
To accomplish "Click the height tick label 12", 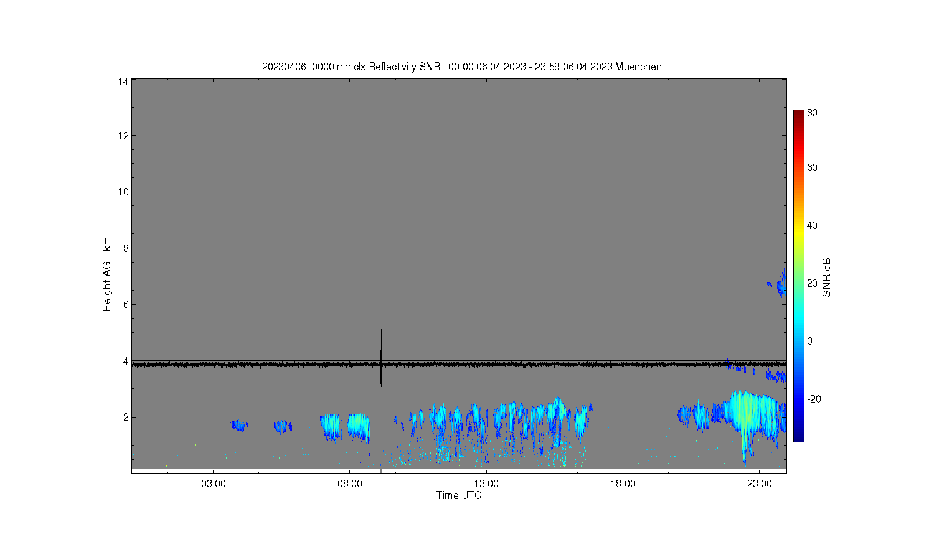I will [123, 136].
